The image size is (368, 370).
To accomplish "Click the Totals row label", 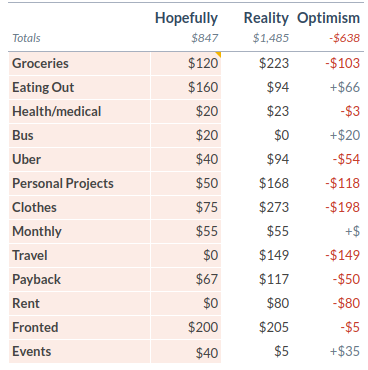I will (x=26, y=38).
